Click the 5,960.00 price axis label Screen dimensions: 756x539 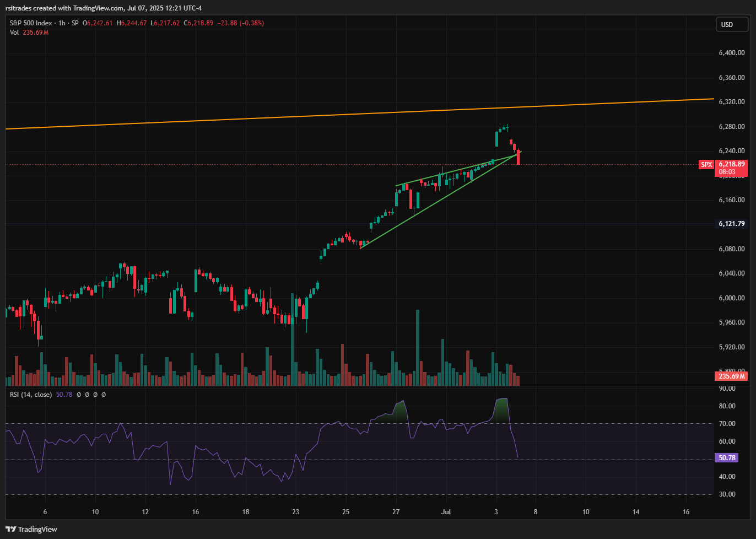(x=732, y=322)
